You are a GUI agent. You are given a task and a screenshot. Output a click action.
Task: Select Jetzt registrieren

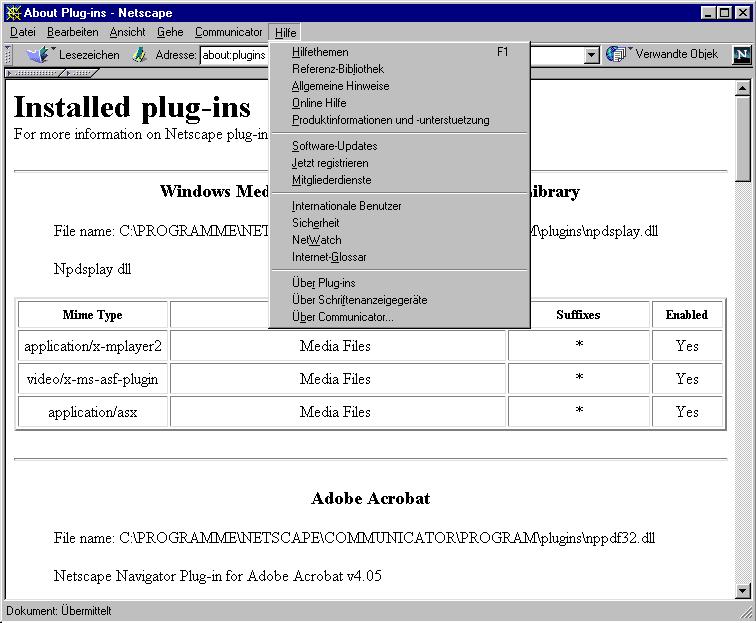tap(399, 163)
